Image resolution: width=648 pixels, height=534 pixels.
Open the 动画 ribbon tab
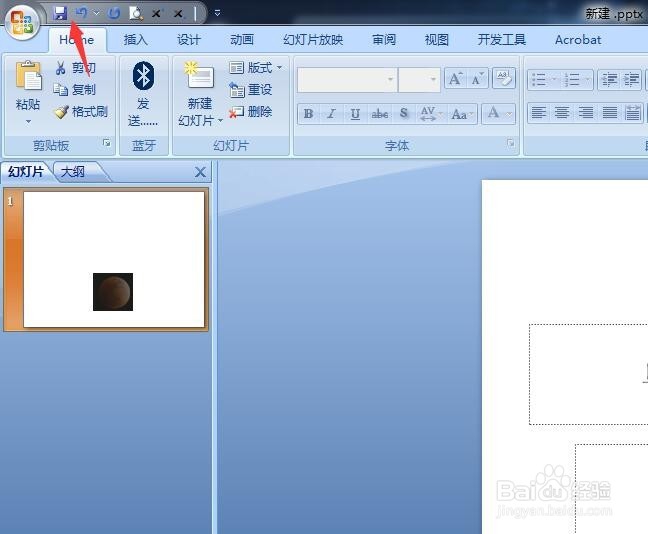coord(242,40)
